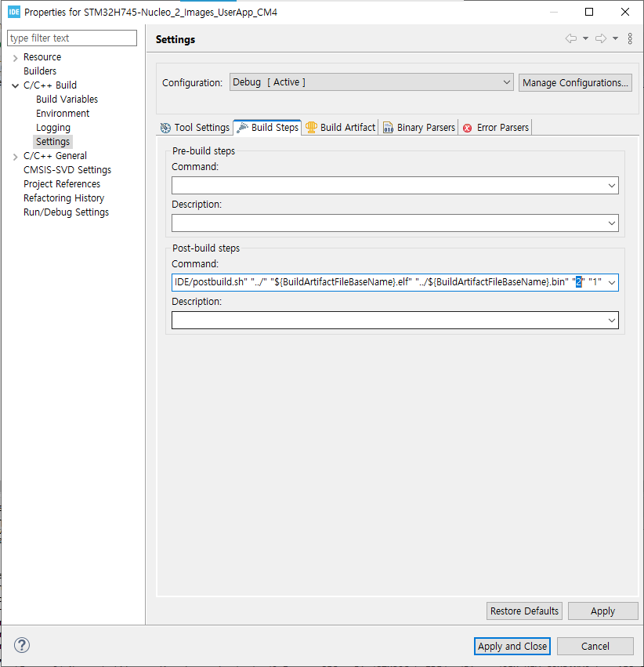Screen dimensions: 644x667
Task: Click the help question mark icon
Action: [22, 645]
